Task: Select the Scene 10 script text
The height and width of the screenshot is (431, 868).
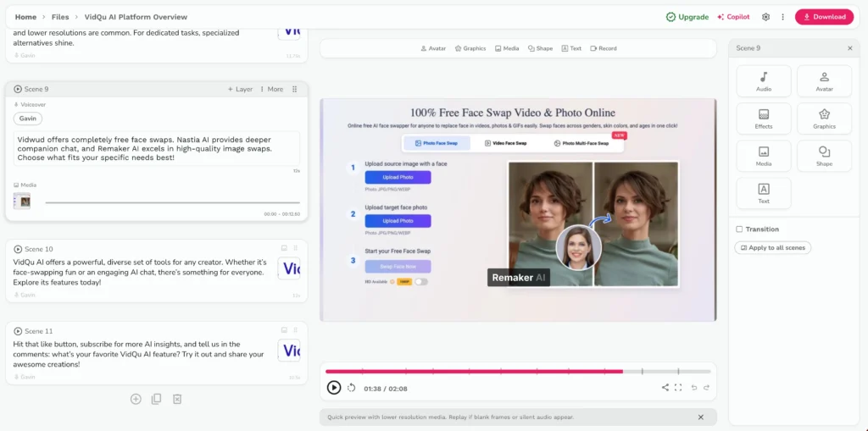Action: coord(140,272)
